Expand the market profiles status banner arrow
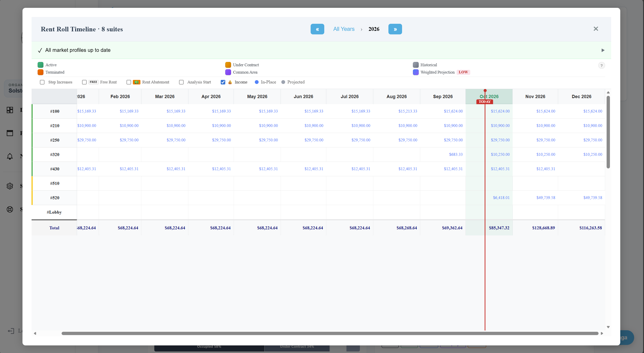This screenshot has height=353, width=644. 603,50
